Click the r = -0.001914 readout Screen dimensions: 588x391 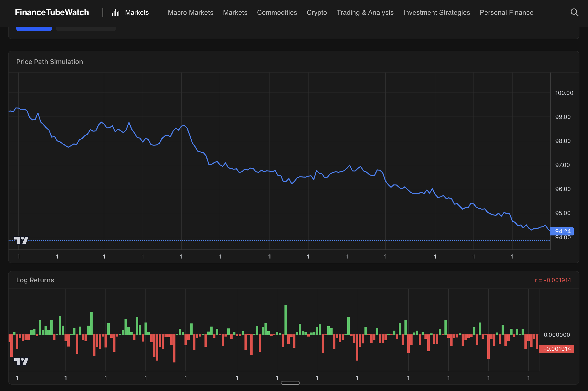point(553,280)
